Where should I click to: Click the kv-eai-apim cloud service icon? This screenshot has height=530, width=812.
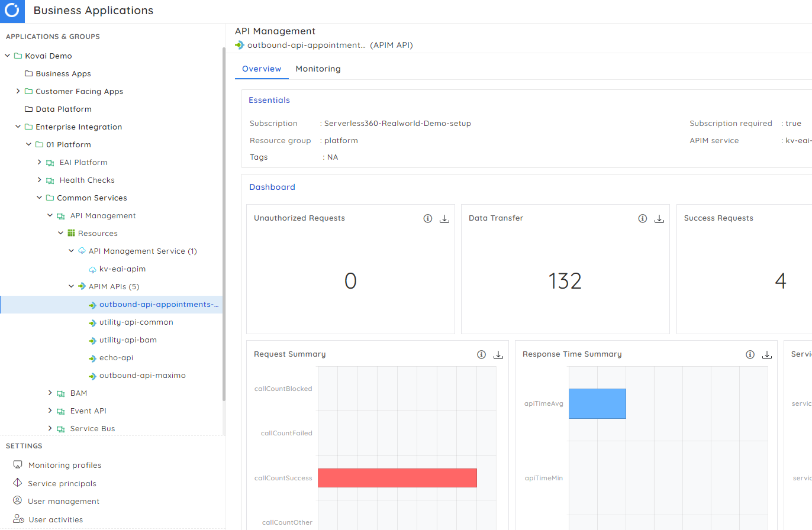point(92,269)
